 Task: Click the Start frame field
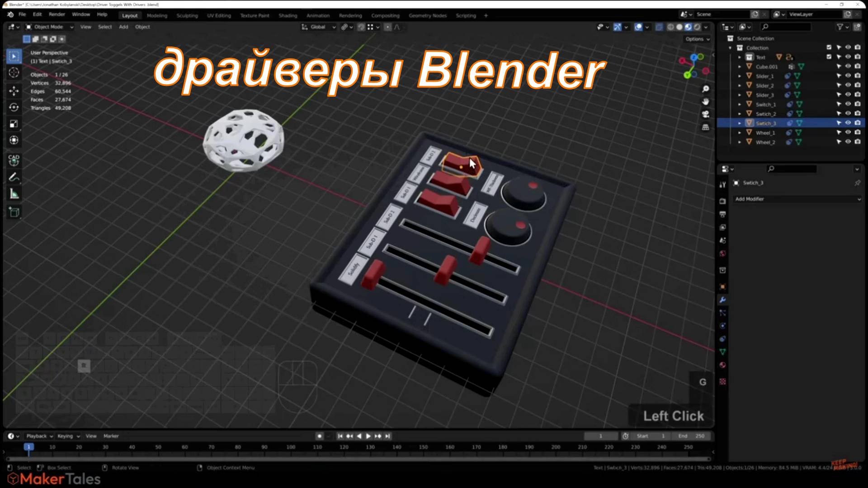point(651,436)
